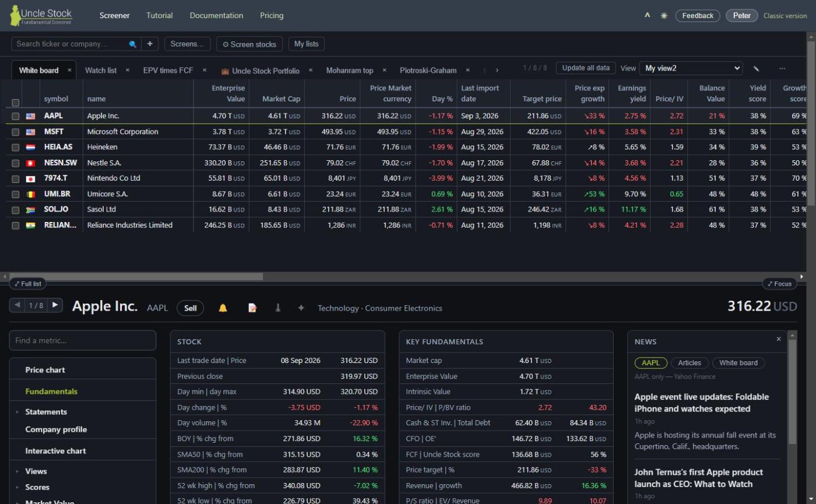The height and width of the screenshot is (504, 816).
Task: Check the HEIA.AS row checkbox
Action: tap(16, 147)
